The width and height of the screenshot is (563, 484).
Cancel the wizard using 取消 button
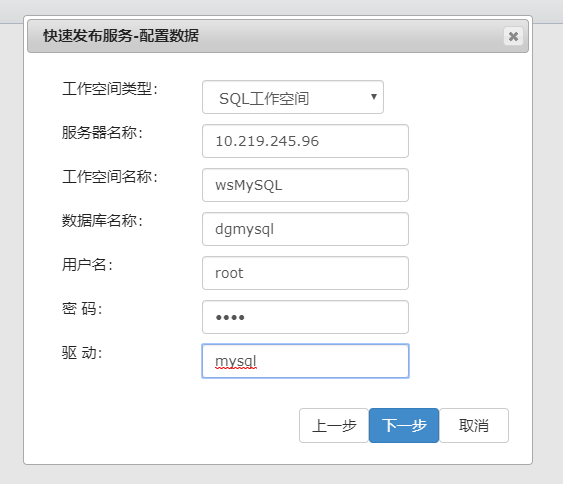[x=474, y=425]
